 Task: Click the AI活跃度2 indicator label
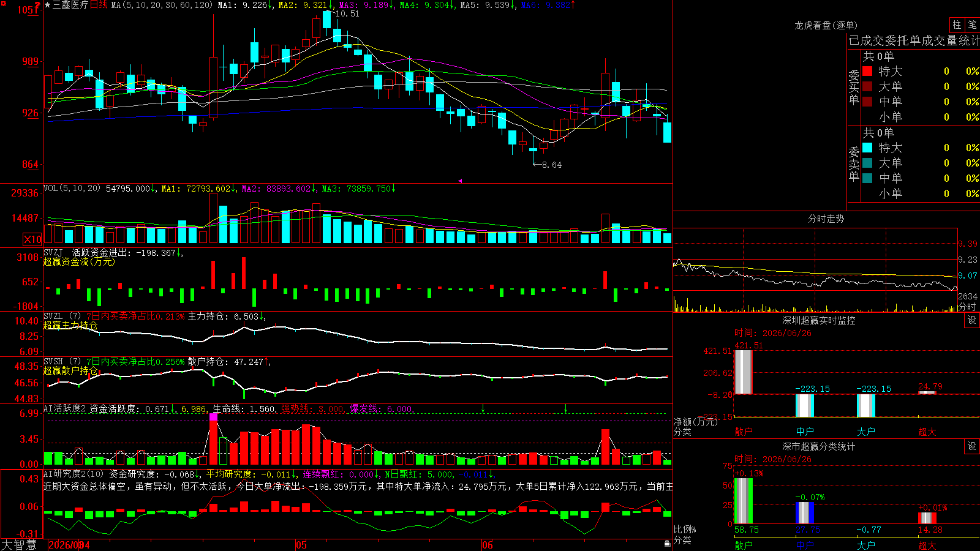pos(65,408)
